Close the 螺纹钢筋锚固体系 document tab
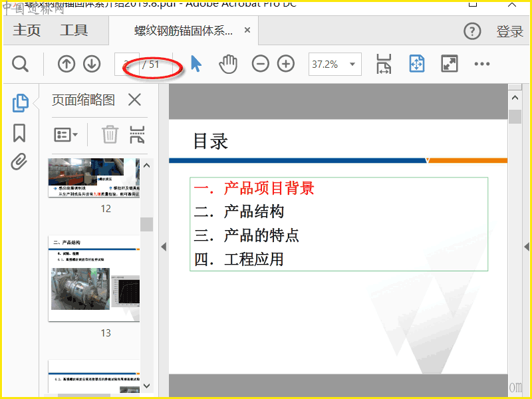The width and height of the screenshot is (532, 399). click(x=247, y=30)
